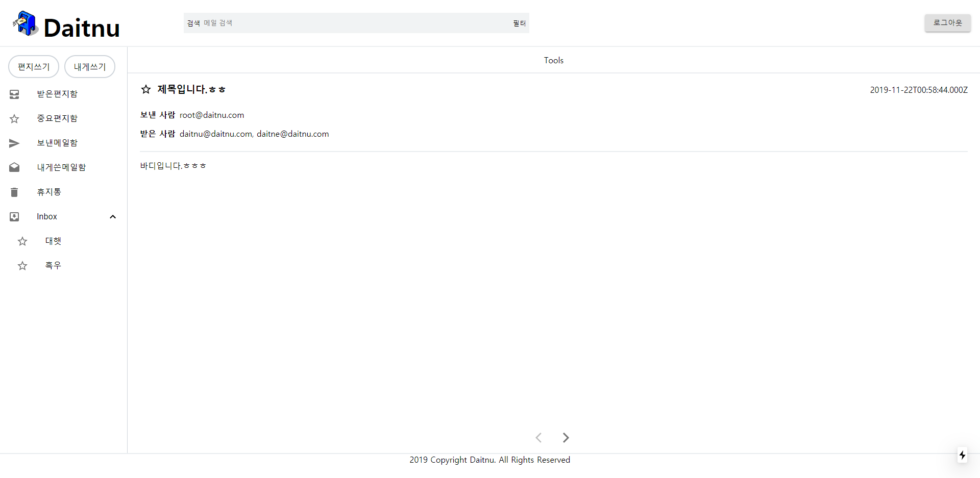
Task: Click the 로그아웃 logout button
Action: point(948,22)
